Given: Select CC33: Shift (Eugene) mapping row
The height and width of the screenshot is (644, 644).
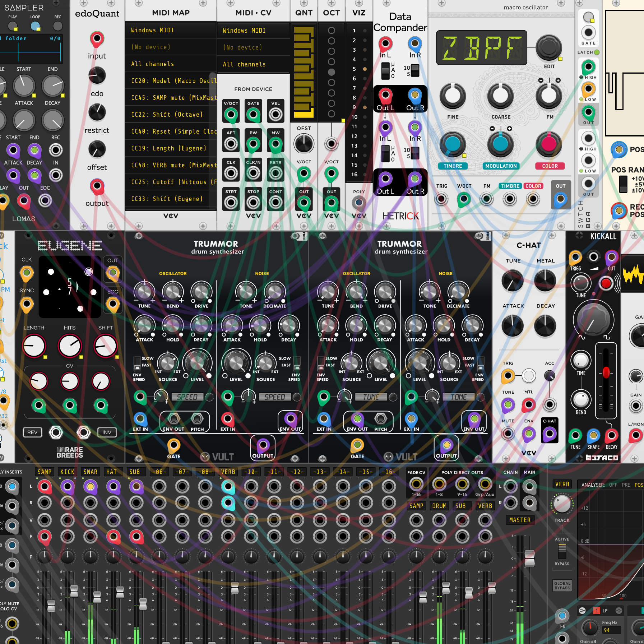Looking at the screenshot, I should 171,199.
